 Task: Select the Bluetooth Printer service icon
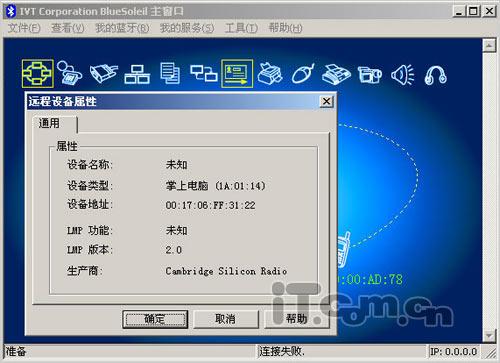click(x=270, y=74)
